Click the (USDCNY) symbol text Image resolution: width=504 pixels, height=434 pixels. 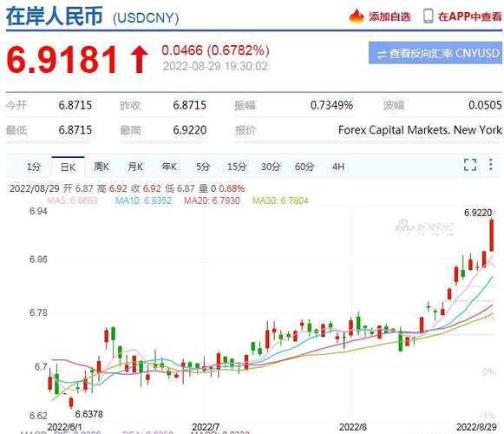(x=146, y=18)
